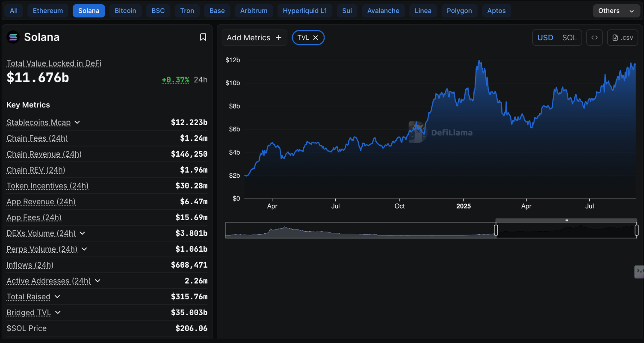This screenshot has height=343, width=644.
Task: Open the Others chains dropdown
Action: (615, 11)
